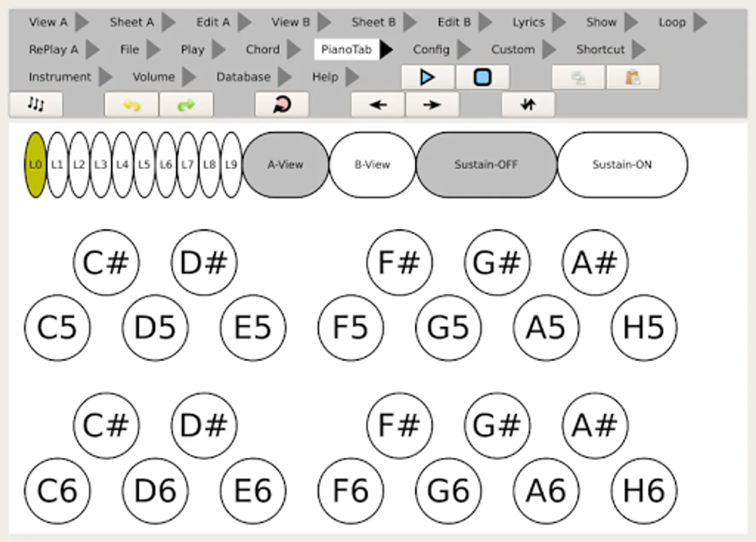Select the yellow L0 layer oval
756x542 pixels.
click(x=36, y=165)
